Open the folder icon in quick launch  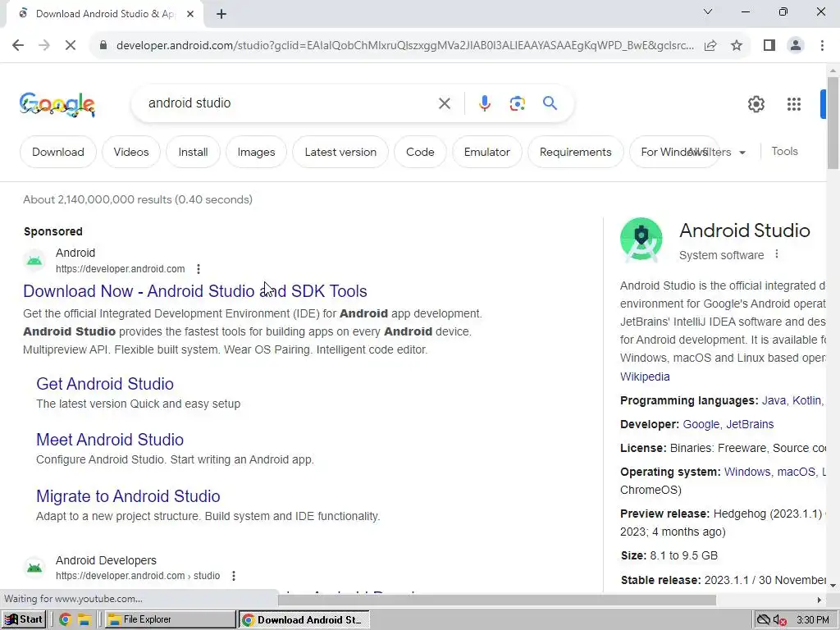(84, 619)
